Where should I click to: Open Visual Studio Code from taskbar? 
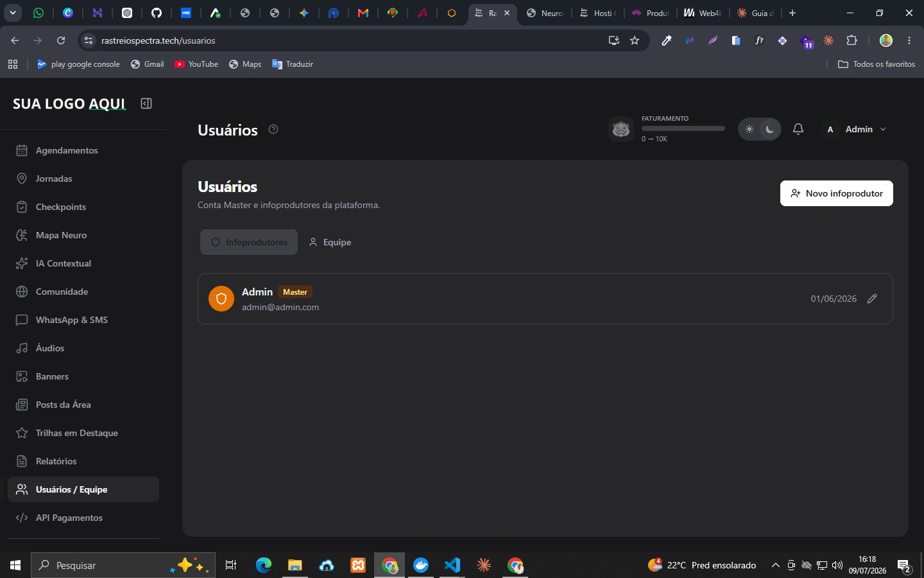(x=452, y=565)
